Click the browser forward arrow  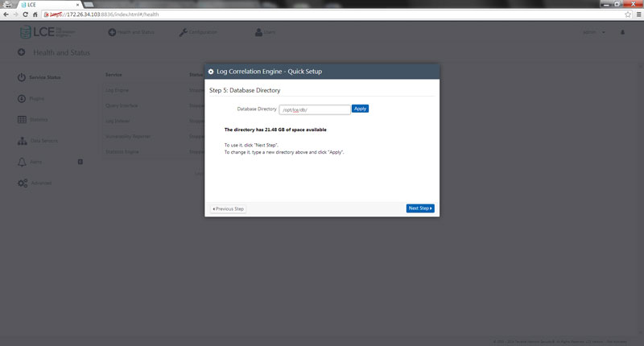[15, 14]
